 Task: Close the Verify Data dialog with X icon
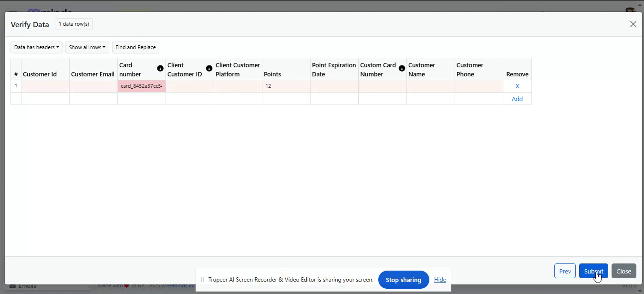633,24
